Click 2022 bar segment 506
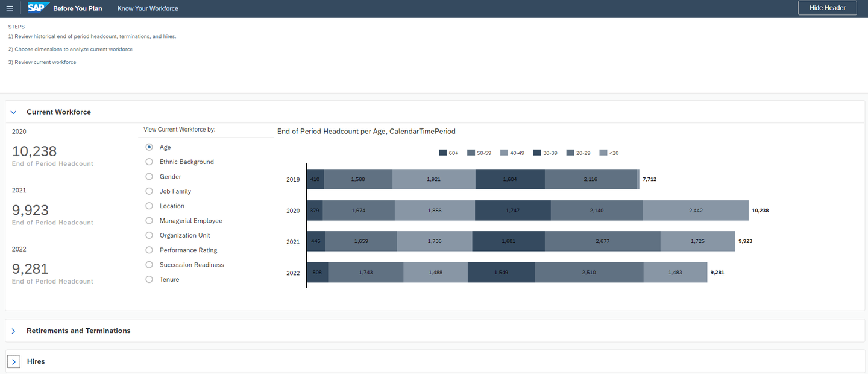This screenshot has height=374, width=868. [x=318, y=273]
